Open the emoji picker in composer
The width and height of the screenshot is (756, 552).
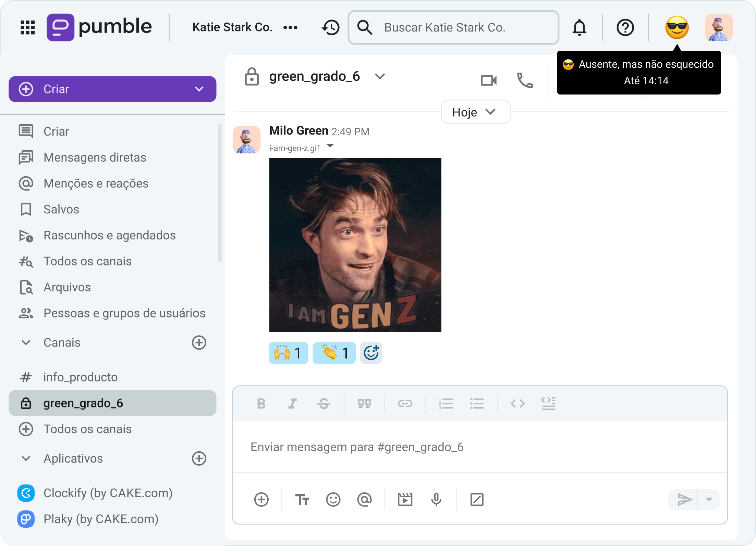[333, 500]
